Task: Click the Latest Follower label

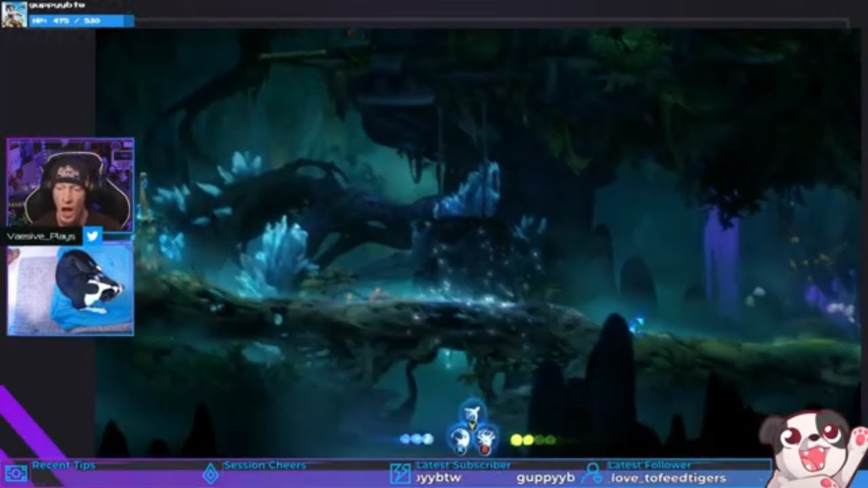Action: point(650,465)
